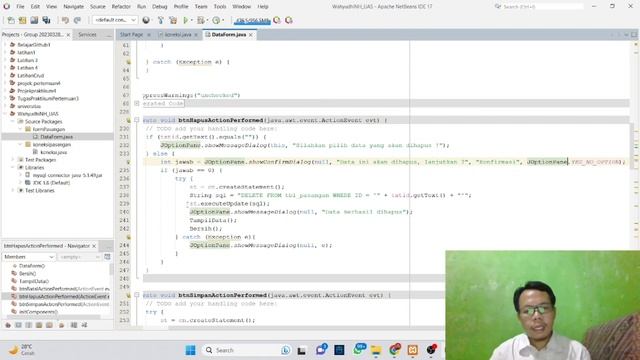Open the Members dropdown in Navigator
The width and height of the screenshot is (640, 360).
pyautogui.click(x=29, y=257)
